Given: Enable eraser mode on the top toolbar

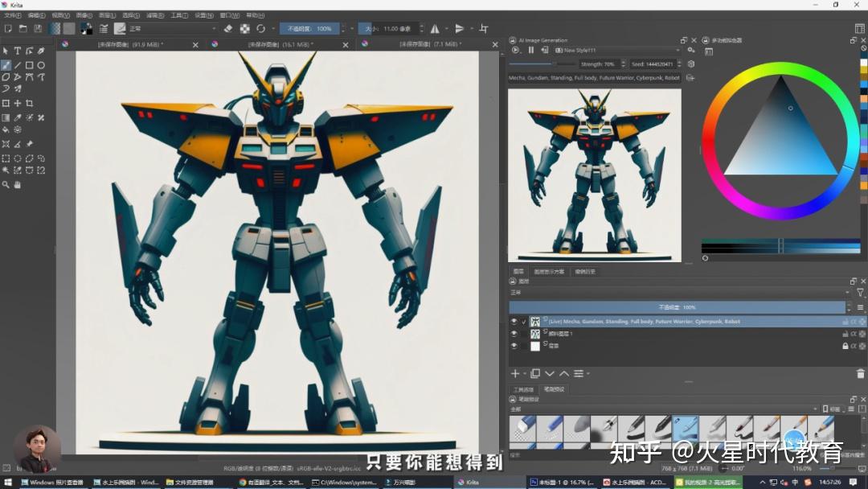Looking at the screenshot, I should click(x=227, y=28).
